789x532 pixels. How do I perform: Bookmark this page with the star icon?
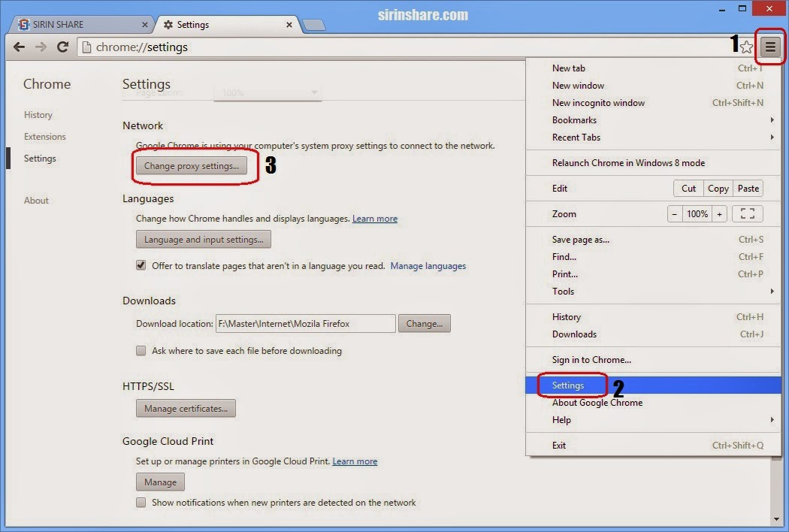pos(747,47)
